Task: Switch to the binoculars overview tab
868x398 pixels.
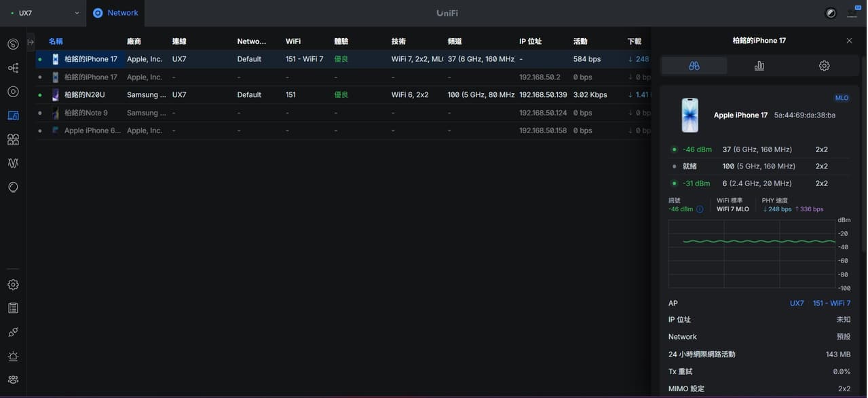Action: pyautogui.click(x=694, y=66)
